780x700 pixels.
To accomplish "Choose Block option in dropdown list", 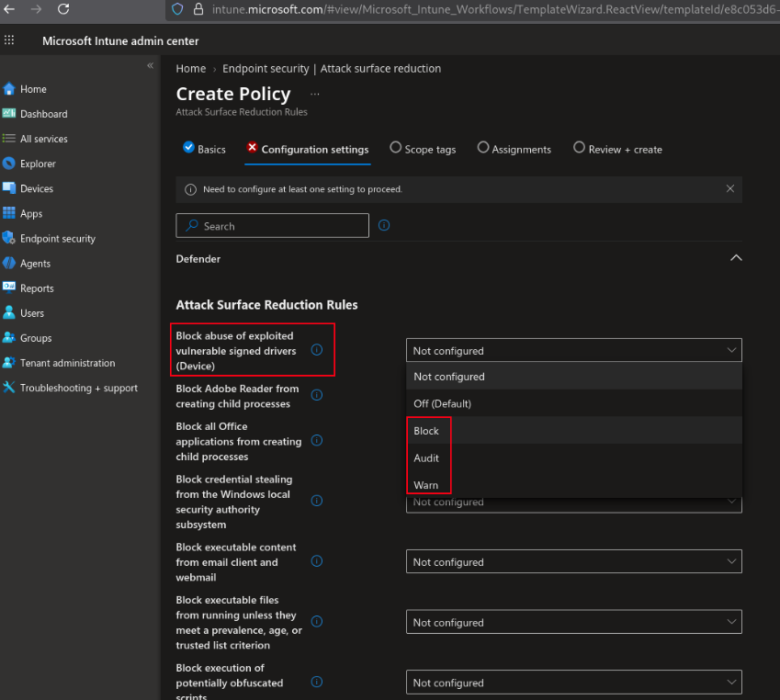I will pos(574,430).
